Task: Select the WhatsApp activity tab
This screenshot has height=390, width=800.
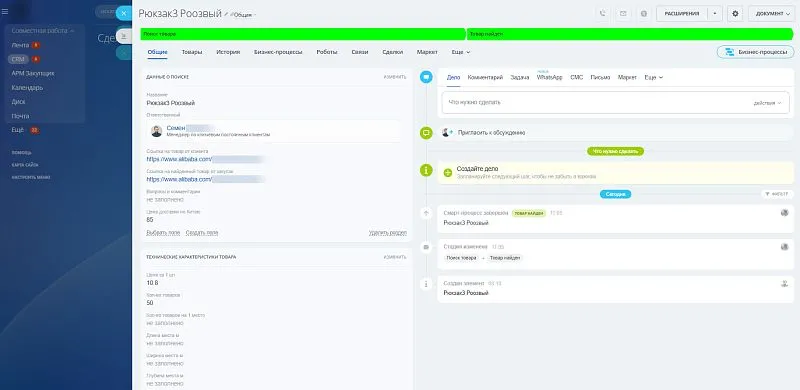Action: 549,78
